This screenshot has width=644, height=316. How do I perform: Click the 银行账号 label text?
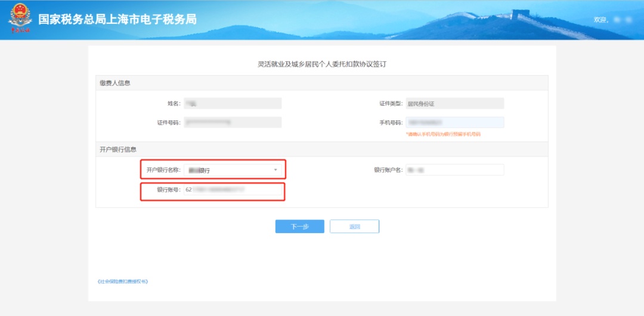(168, 190)
